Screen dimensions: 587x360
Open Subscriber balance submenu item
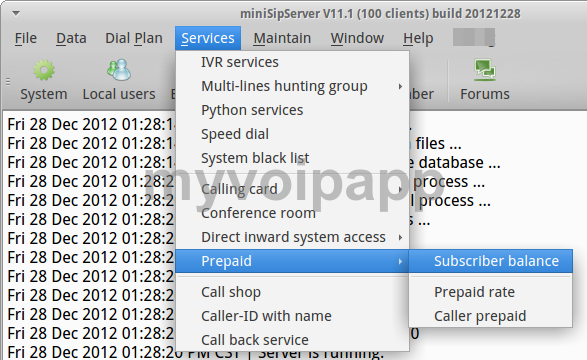[x=491, y=261]
